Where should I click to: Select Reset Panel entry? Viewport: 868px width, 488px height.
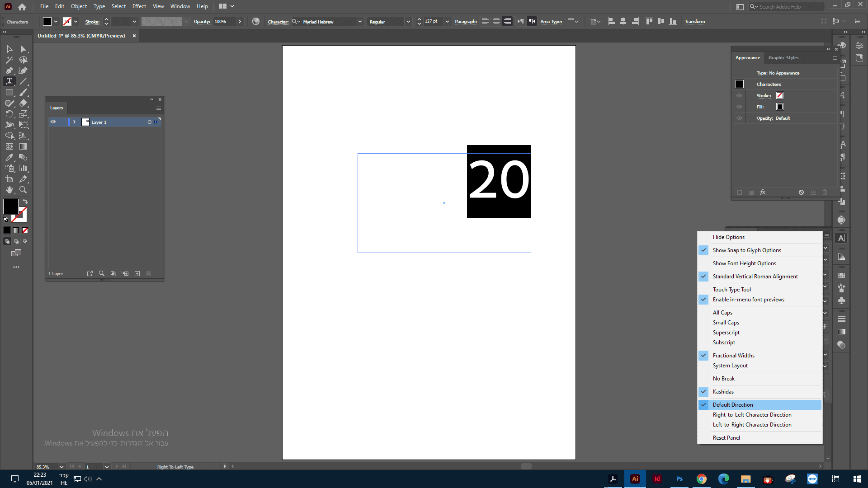(726, 438)
